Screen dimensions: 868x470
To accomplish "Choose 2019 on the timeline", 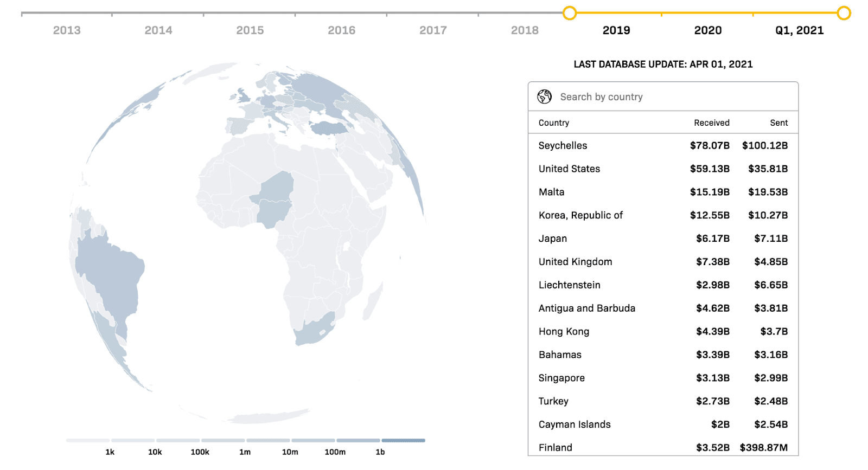I will click(x=616, y=30).
